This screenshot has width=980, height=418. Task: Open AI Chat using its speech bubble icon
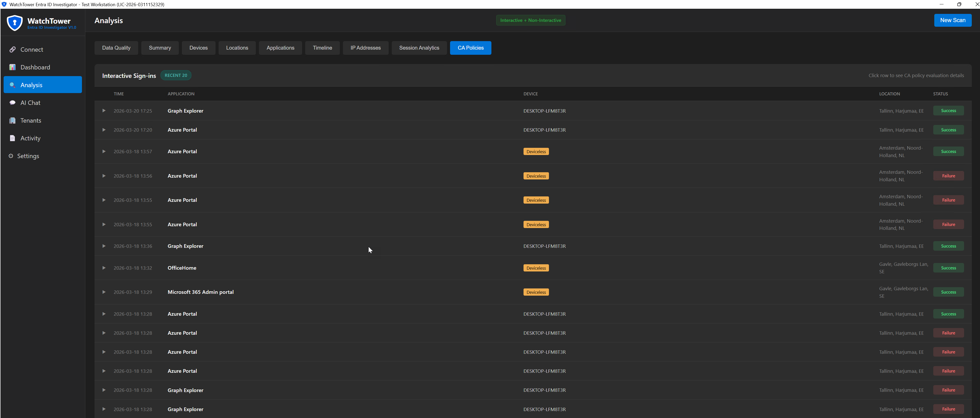(13, 102)
